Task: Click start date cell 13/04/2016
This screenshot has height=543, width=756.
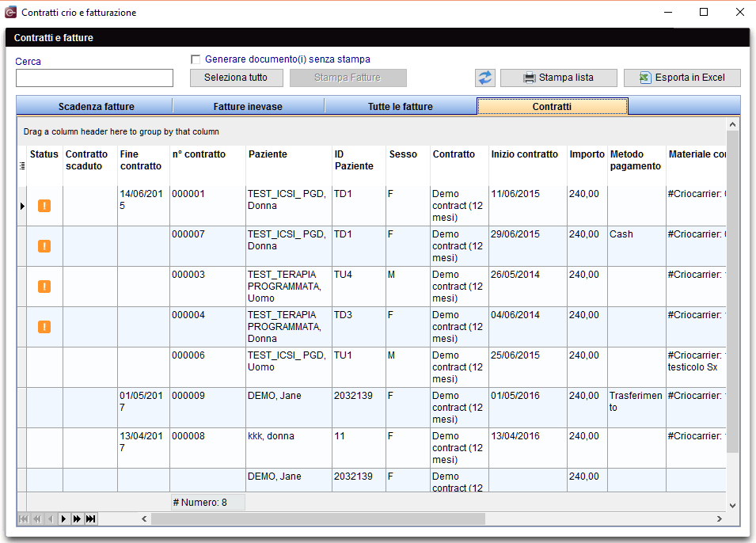Action: click(x=527, y=448)
